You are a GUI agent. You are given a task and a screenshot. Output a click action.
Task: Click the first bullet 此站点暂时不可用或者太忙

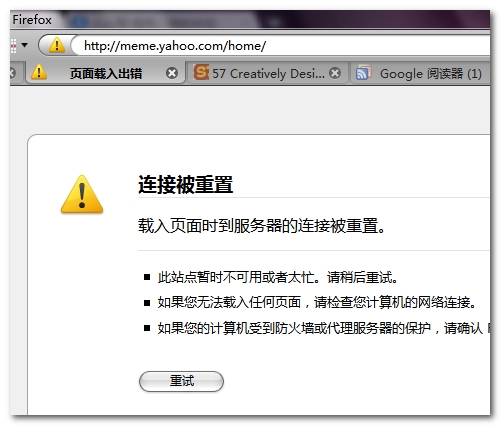[278, 277]
